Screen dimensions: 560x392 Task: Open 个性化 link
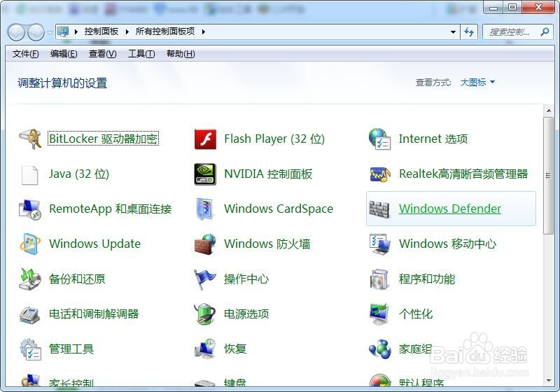click(x=415, y=314)
